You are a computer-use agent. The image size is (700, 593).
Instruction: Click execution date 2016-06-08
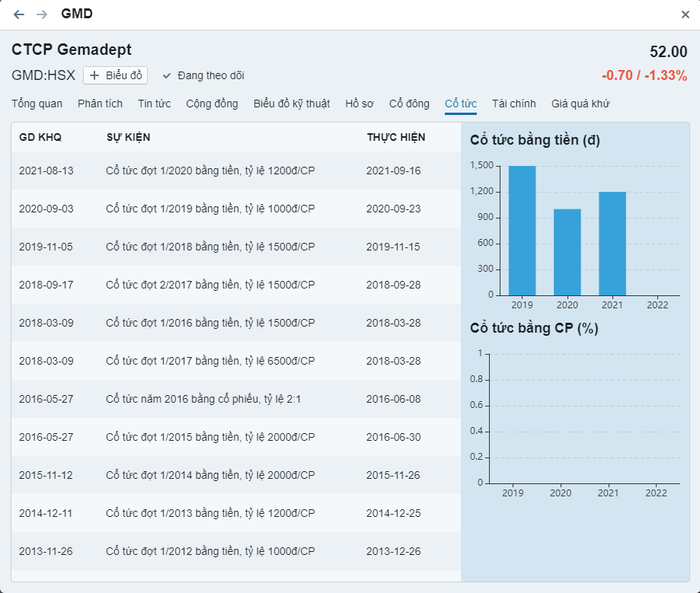point(393,399)
